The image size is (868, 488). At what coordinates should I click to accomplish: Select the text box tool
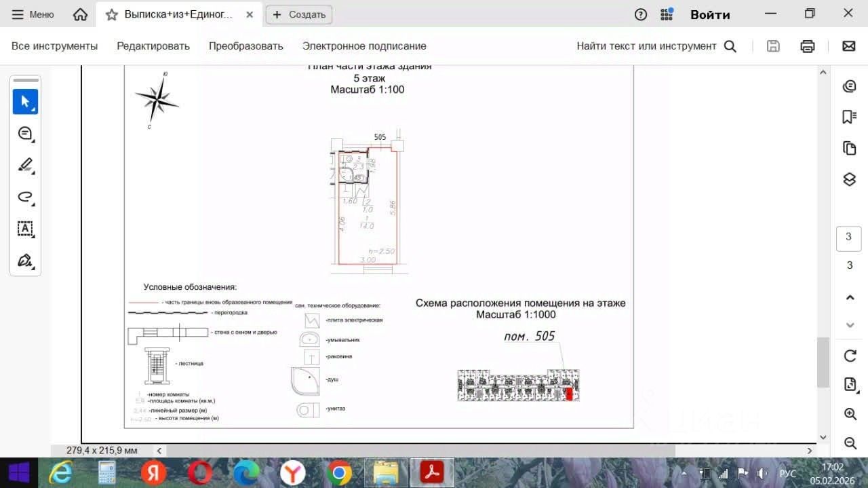point(25,229)
